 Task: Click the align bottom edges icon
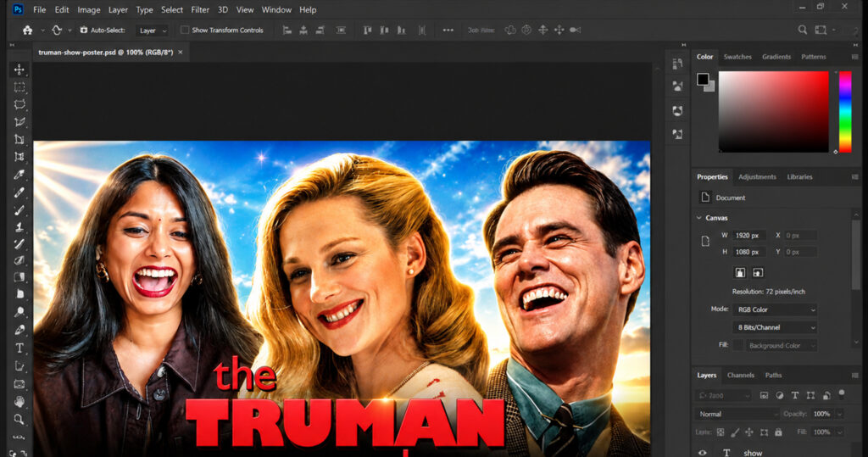pyautogui.click(x=401, y=31)
